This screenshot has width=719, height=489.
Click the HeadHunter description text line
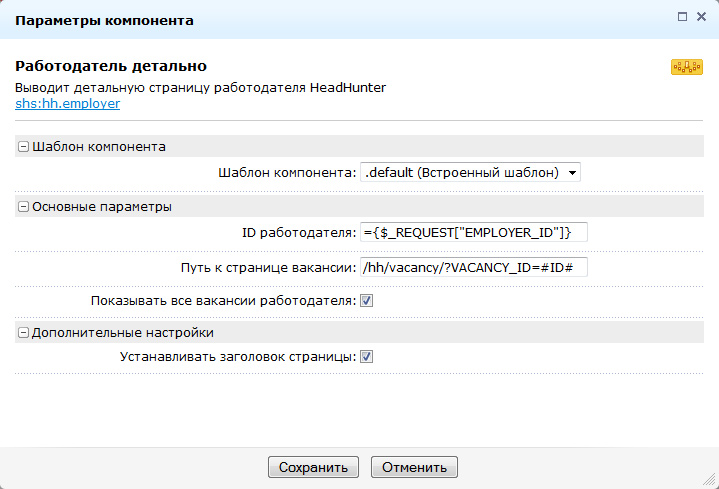[x=200, y=87]
